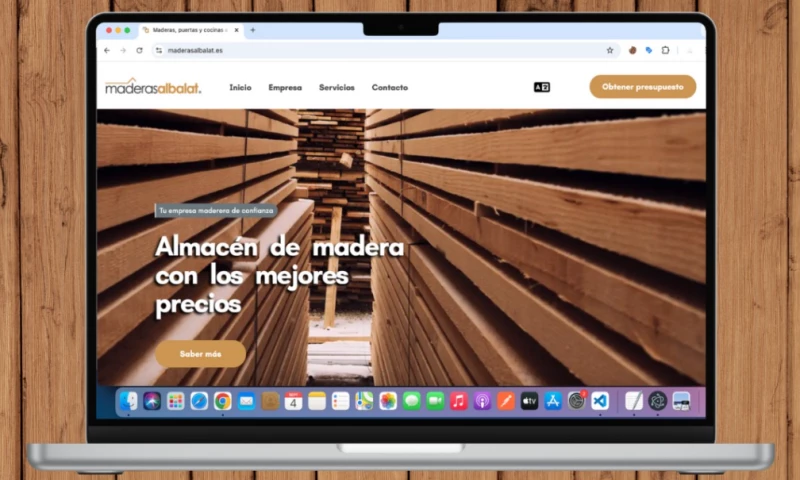Go forward in Chrome browser
The image size is (800, 480).
click(123, 50)
